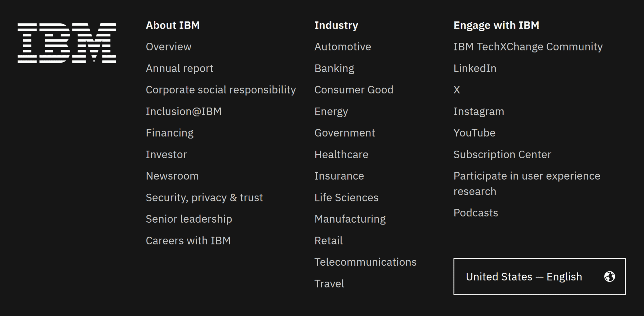Go to the Investor page
Image resolution: width=644 pixels, height=316 pixels.
(166, 154)
